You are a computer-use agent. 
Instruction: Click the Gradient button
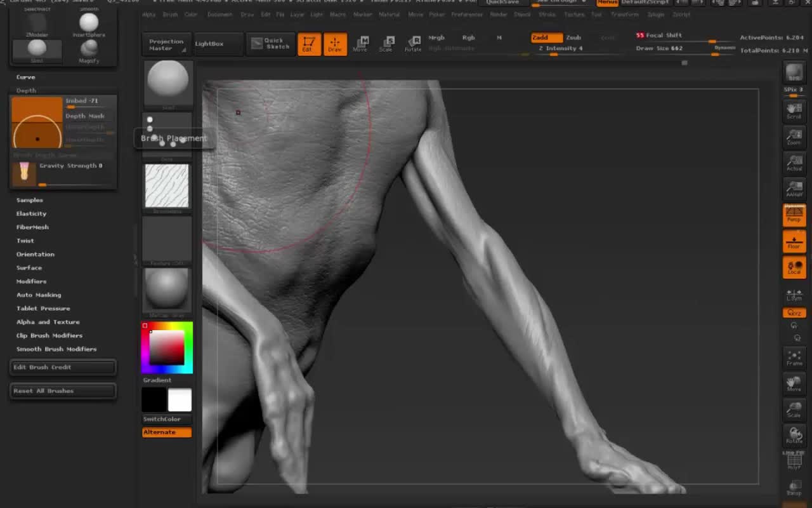[167, 380]
